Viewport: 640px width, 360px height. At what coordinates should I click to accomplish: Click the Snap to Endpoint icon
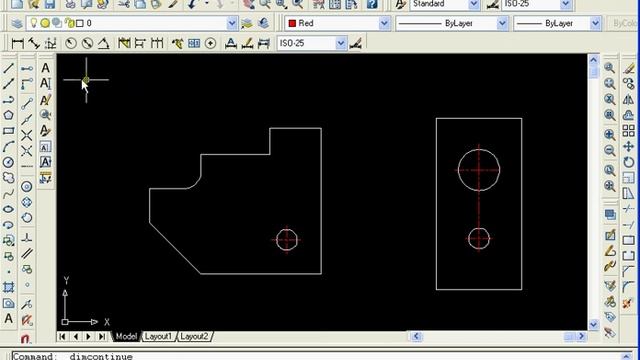click(27, 104)
